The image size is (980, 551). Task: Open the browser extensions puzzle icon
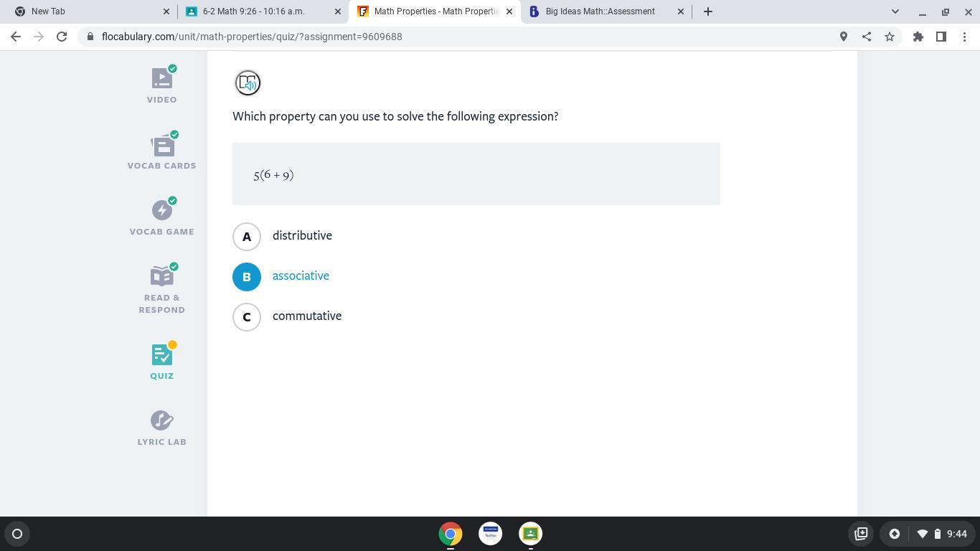(x=918, y=37)
